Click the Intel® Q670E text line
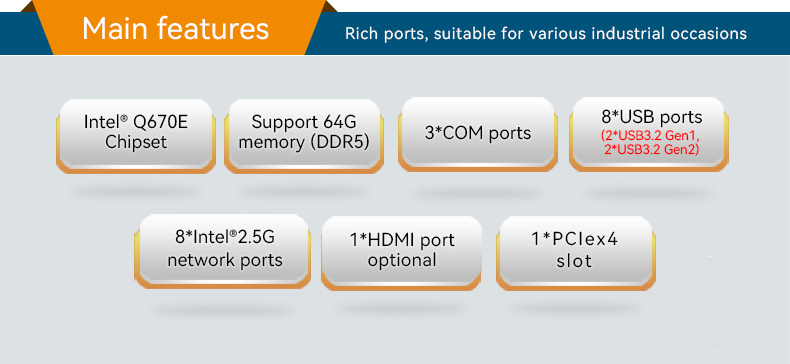 (136, 122)
